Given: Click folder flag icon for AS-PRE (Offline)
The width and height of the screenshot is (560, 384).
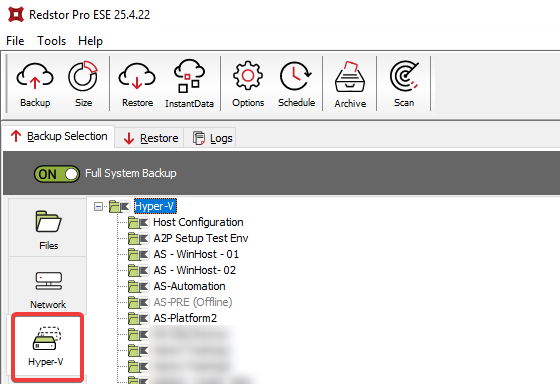Looking at the screenshot, I should tap(139, 302).
